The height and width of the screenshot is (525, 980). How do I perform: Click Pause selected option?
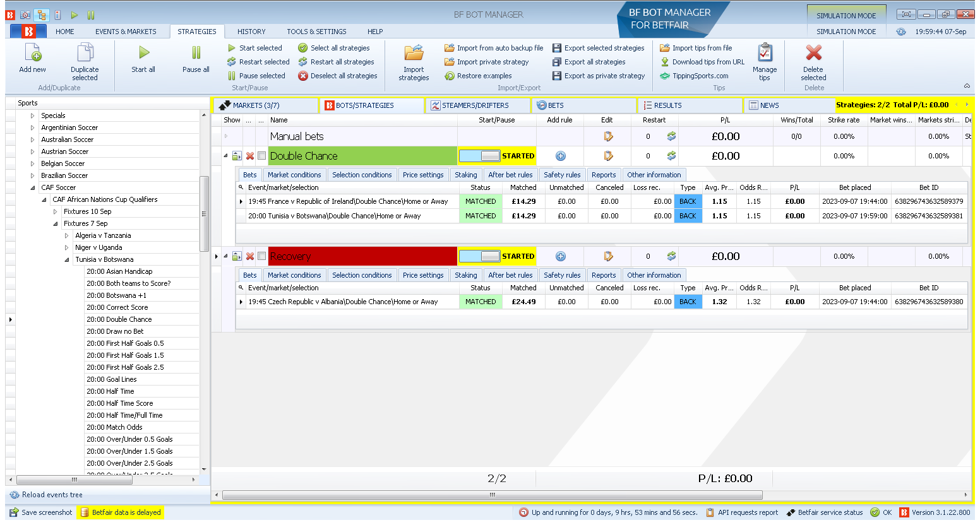pos(256,76)
